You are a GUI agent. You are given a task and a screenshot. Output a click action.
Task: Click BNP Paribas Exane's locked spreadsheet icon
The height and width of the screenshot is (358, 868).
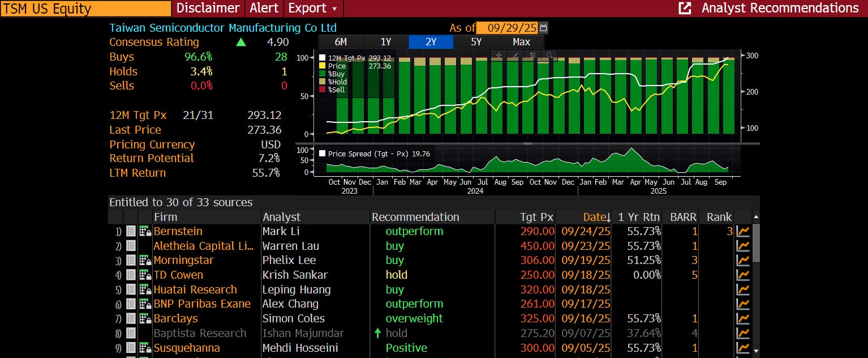click(145, 304)
